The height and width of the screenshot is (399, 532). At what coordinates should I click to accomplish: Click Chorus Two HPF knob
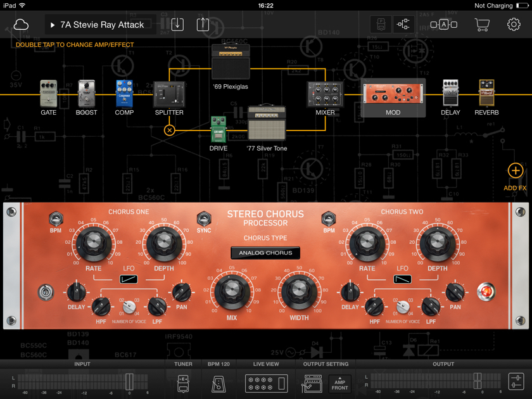374,306
